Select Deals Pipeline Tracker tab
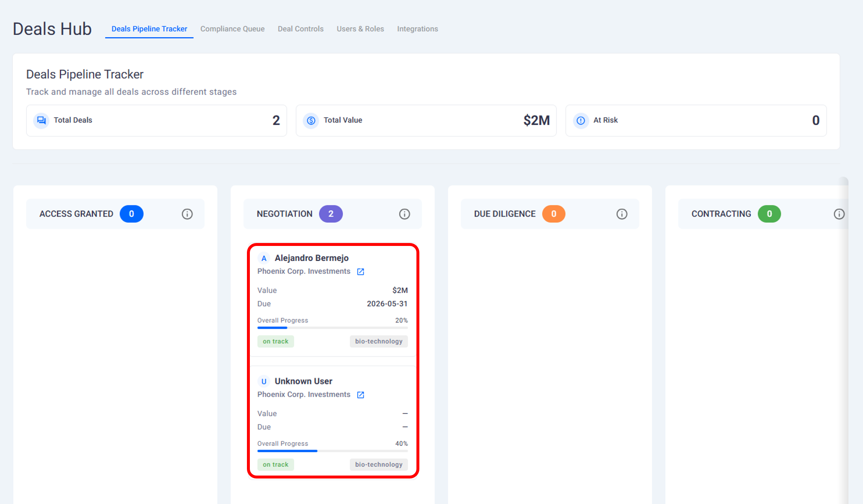The image size is (863, 504). click(149, 29)
